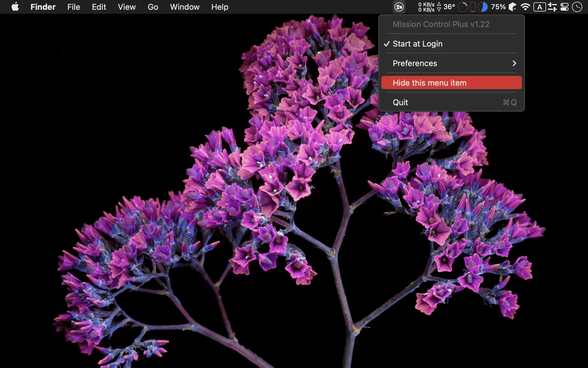Image resolution: width=588 pixels, height=368 pixels.
Task: Click the 36° temperature readout
Action: tap(449, 7)
